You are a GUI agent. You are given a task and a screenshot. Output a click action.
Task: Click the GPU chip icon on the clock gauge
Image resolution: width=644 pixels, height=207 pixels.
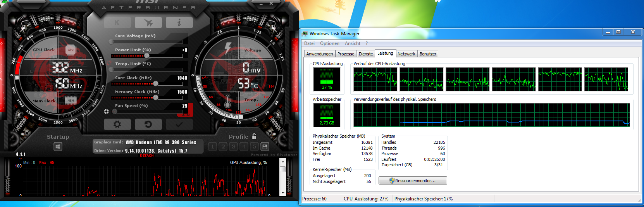click(71, 50)
